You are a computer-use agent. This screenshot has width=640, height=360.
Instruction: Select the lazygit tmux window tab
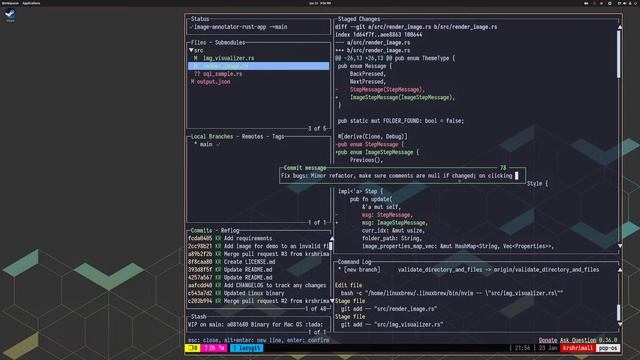coord(247,348)
